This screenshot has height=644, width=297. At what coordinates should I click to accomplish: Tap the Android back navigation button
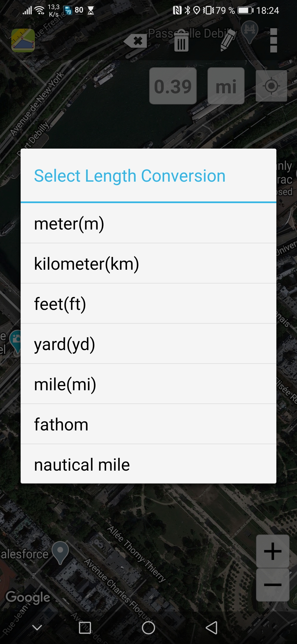212,628
